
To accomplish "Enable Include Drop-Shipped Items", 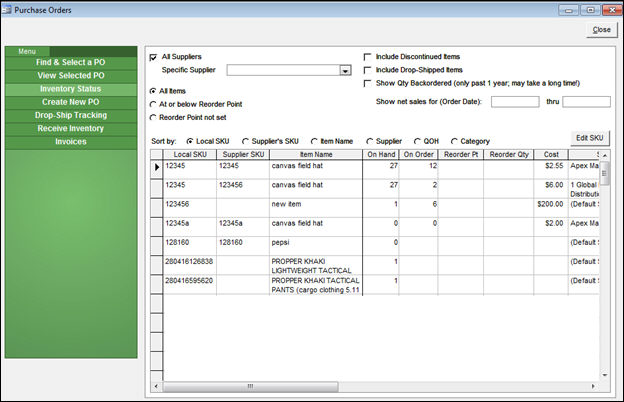I will [x=367, y=70].
